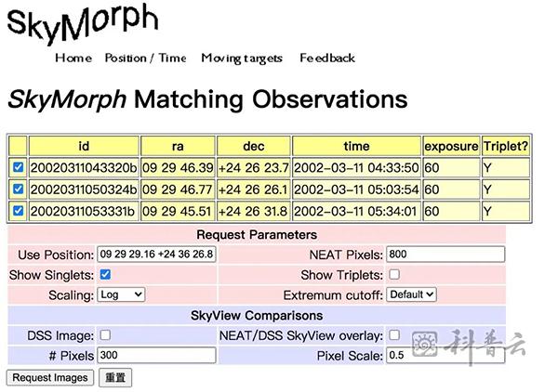Click the time cell 2002-03-11 04:33:50

pos(356,168)
